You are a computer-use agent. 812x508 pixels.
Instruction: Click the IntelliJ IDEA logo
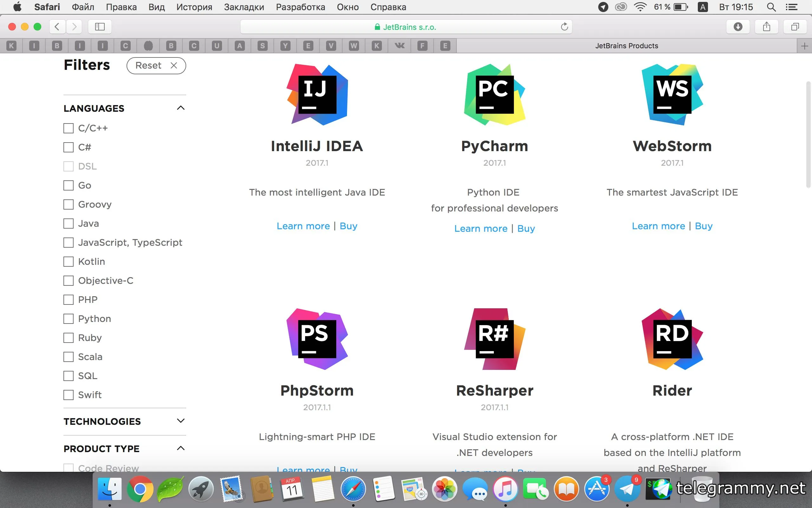point(317,95)
